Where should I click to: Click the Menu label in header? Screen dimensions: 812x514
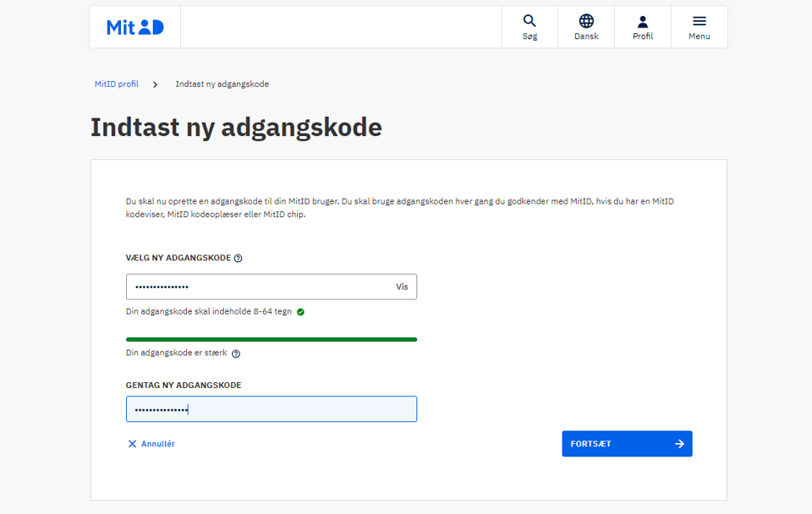[x=700, y=36]
